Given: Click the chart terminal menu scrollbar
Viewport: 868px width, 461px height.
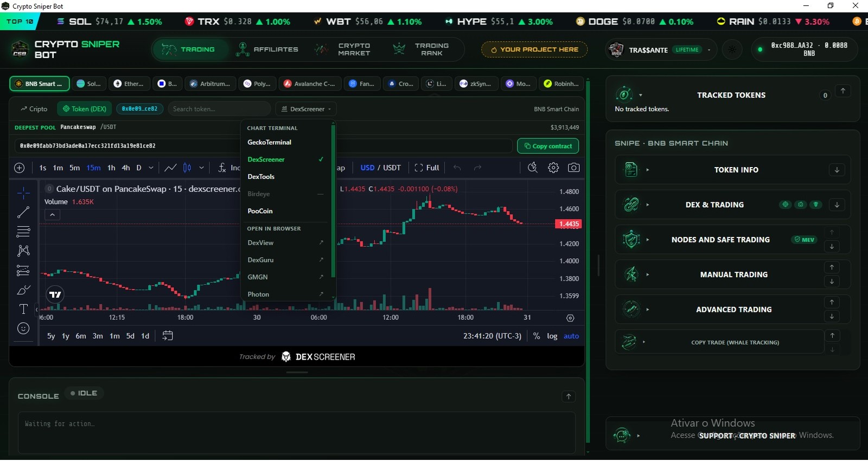Looking at the screenshot, I should click(333, 201).
